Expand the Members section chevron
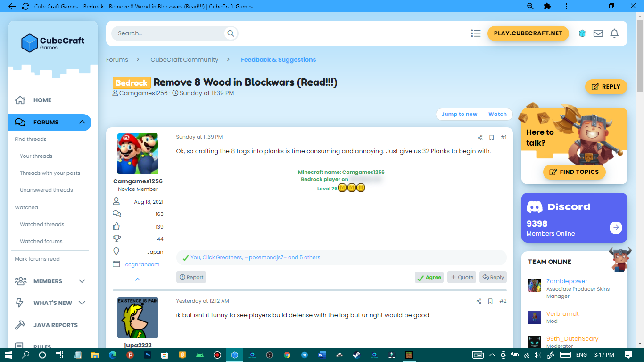Image resolution: width=644 pixels, height=362 pixels. (82, 281)
